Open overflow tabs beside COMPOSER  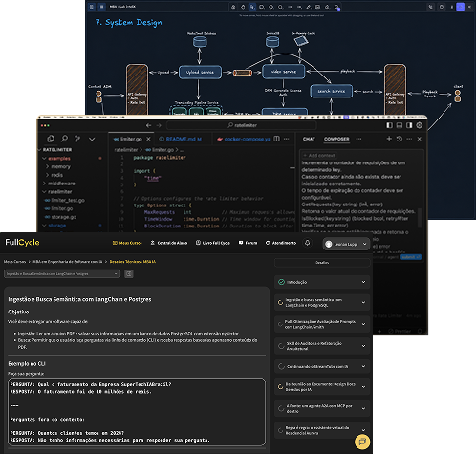coord(358,139)
